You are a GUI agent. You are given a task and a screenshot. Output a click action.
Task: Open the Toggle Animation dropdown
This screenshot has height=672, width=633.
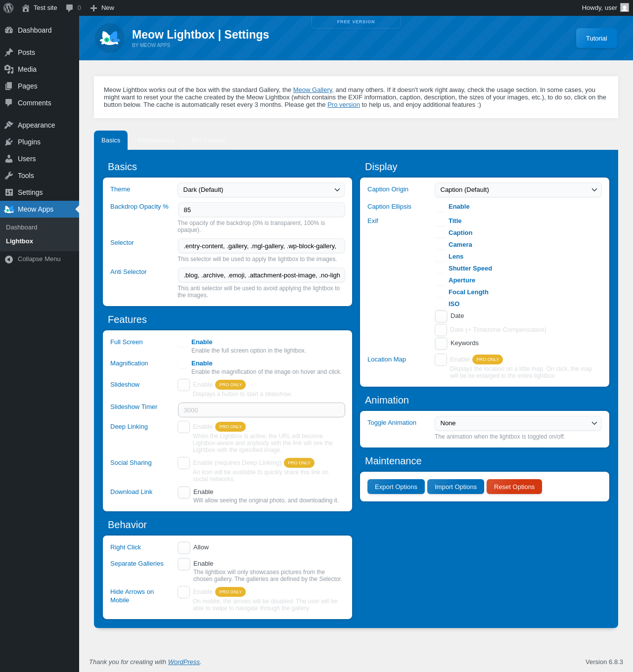pos(518,423)
